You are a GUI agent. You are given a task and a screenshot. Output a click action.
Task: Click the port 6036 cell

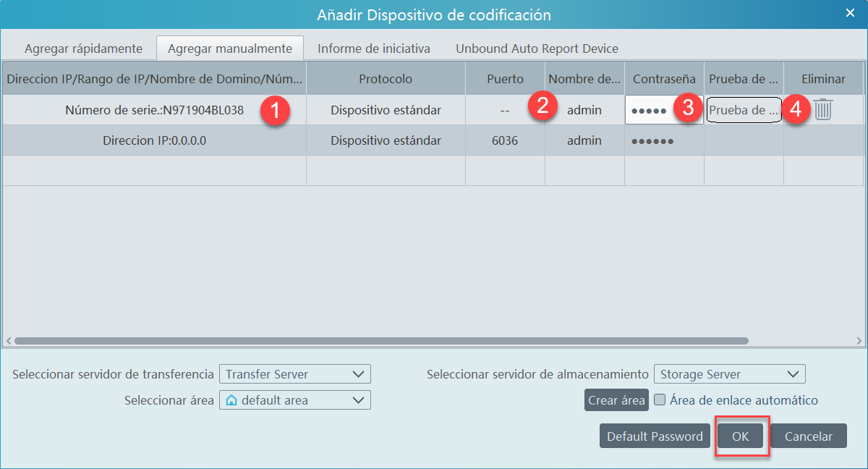pos(505,140)
